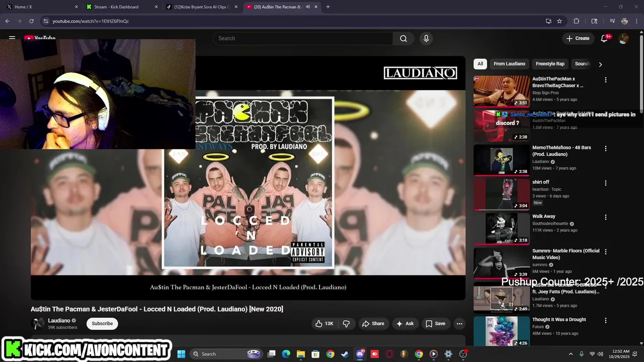Image resolution: width=644 pixels, height=362 pixels.
Task: View site information icon in address bar
Action: 46,21
